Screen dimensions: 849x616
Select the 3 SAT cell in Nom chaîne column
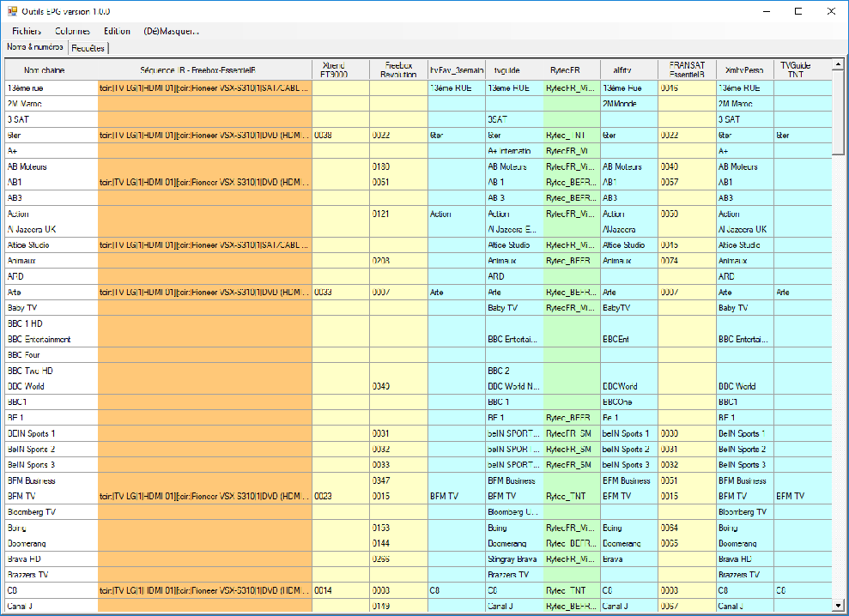(x=52, y=119)
